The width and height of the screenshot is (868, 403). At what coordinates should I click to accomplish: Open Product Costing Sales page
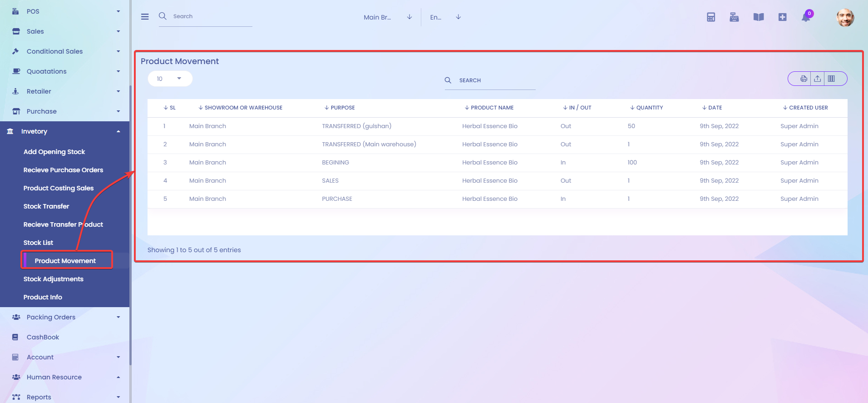click(x=59, y=188)
